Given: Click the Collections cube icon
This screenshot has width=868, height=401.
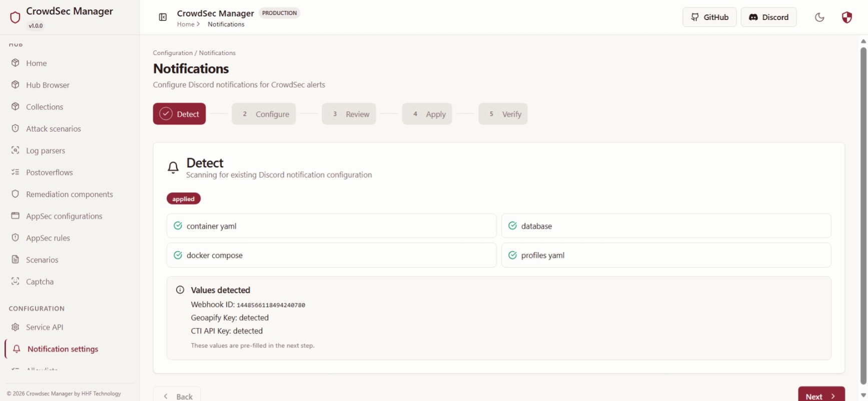Looking at the screenshot, I should 16,106.
